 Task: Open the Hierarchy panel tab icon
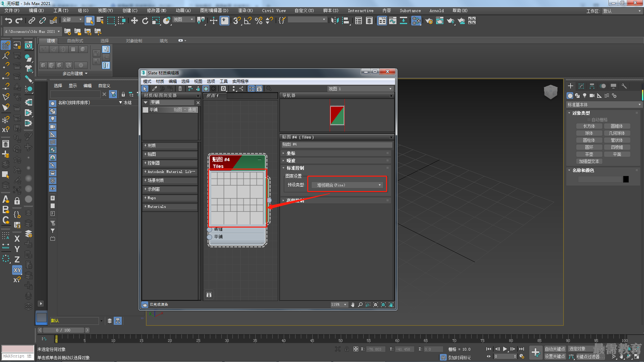tap(592, 86)
